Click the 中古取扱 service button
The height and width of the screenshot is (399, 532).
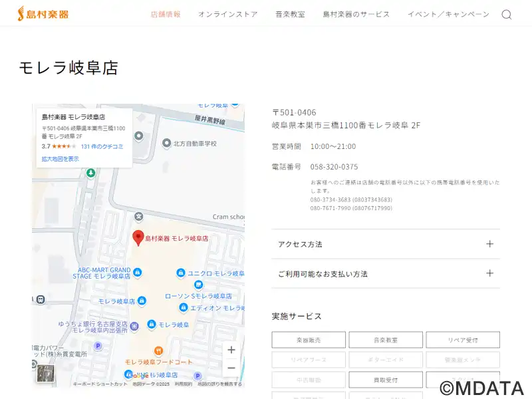[x=309, y=380]
